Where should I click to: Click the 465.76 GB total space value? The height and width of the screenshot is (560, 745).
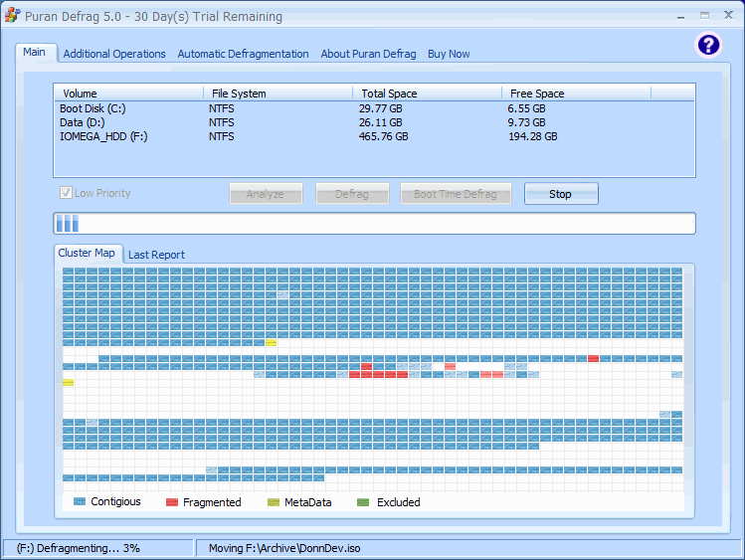point(383,136)
